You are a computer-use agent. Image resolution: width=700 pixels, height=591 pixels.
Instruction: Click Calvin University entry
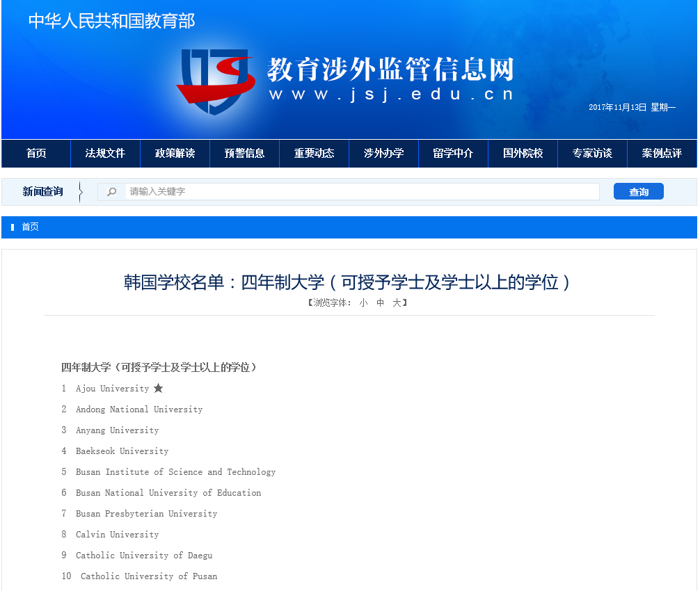click(118, 535)
